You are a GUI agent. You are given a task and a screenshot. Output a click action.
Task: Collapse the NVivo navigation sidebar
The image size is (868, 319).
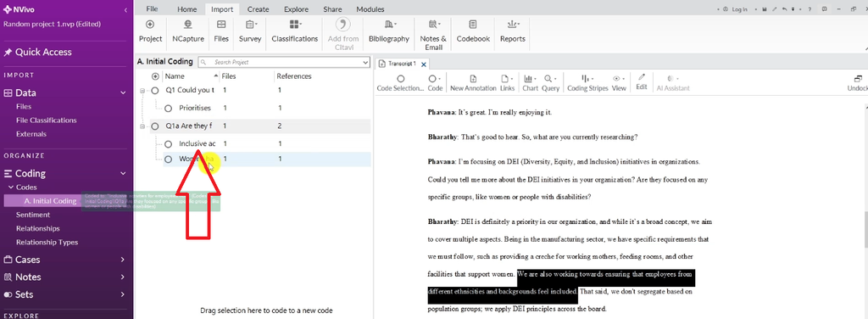click(125, 10)
